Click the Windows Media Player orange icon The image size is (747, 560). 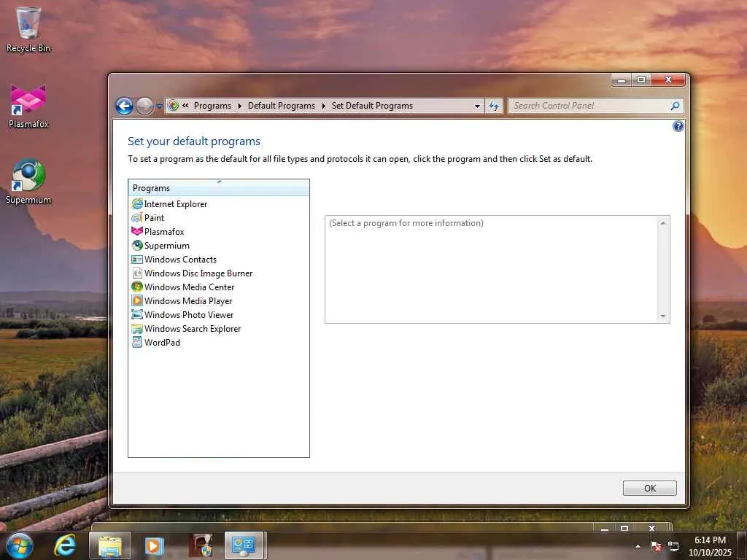point(137,300)
